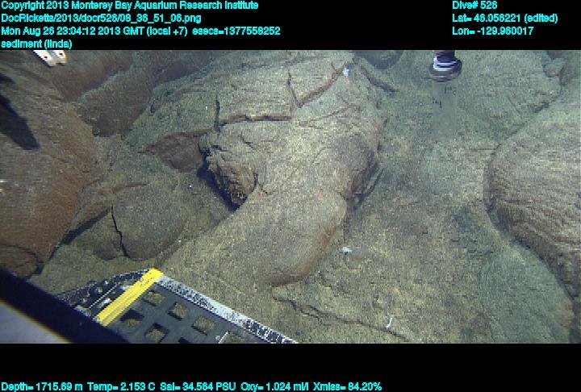Click the yellow handle on the sample crate
Image resolution: width=581 pixels, height=392 pixels.
pos(130,296)
